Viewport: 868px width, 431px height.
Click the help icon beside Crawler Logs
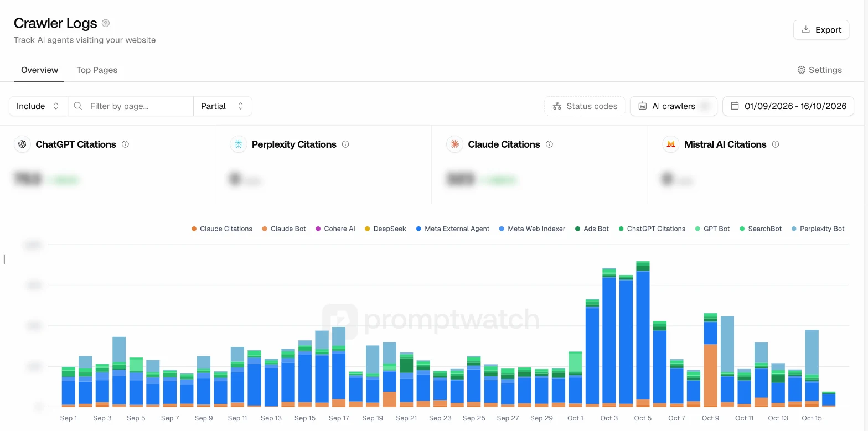(106, 23)
